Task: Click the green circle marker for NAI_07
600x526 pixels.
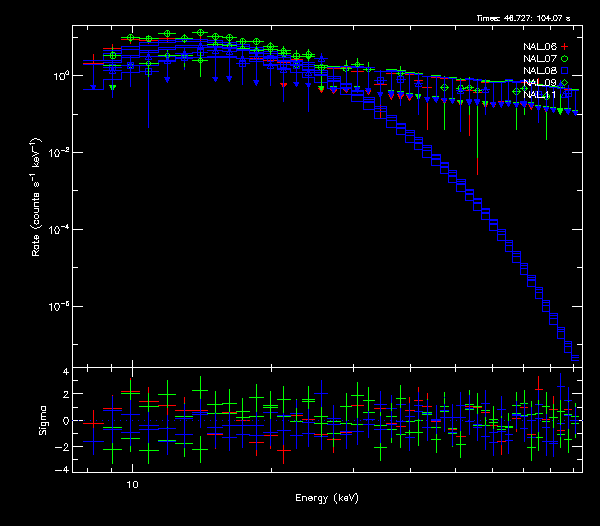Action: coord(564,59)
